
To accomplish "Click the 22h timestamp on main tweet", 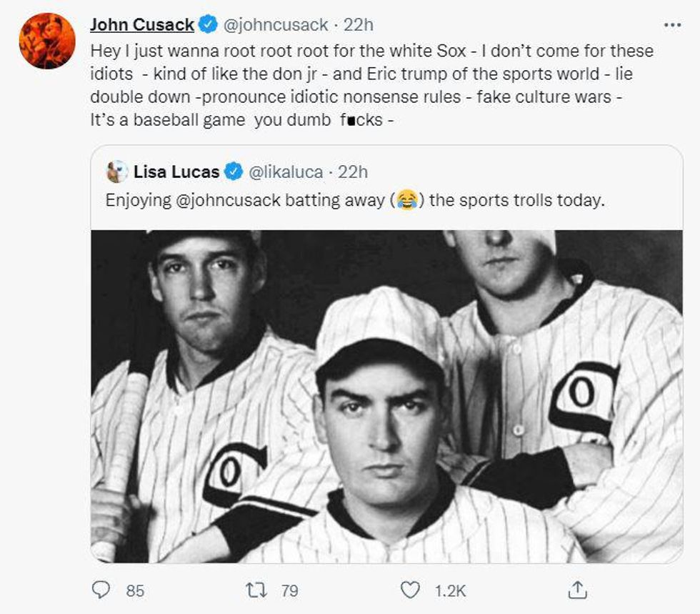I will tap(359, 25).
